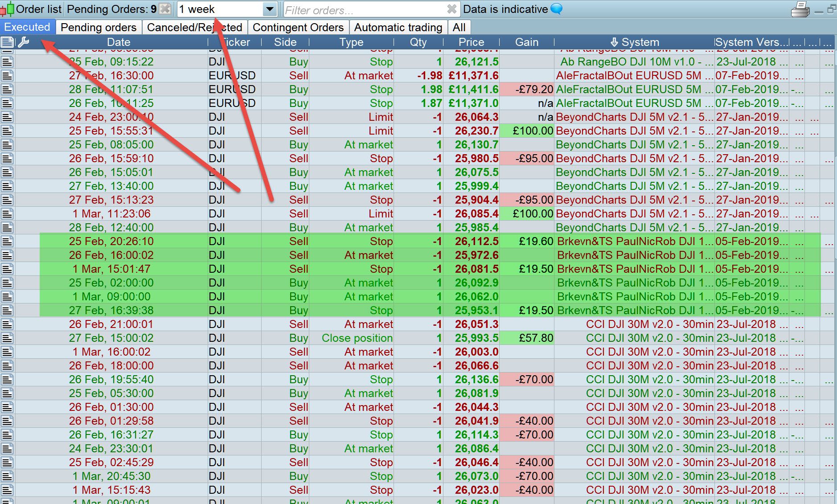Open details icon for 26 Feb, 19:55:40 order

pyautogui.click(x=7, y=379)
